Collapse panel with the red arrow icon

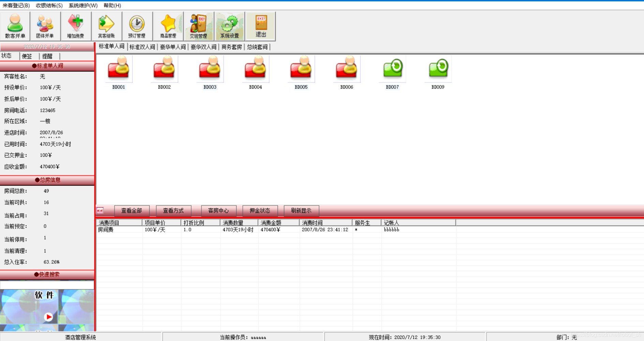100,211
